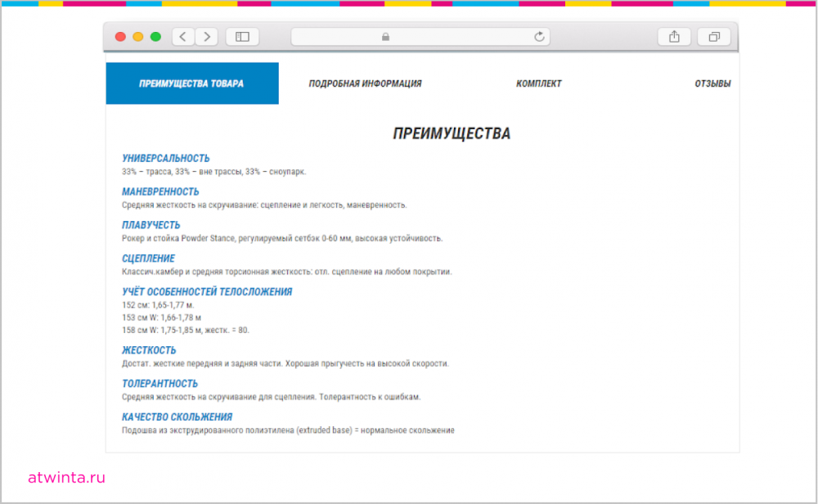Viewport: 818px width, 504px height.
Task: Click the line '152 см: 1,65-1,77 м.'
Action: coord(158,305)
